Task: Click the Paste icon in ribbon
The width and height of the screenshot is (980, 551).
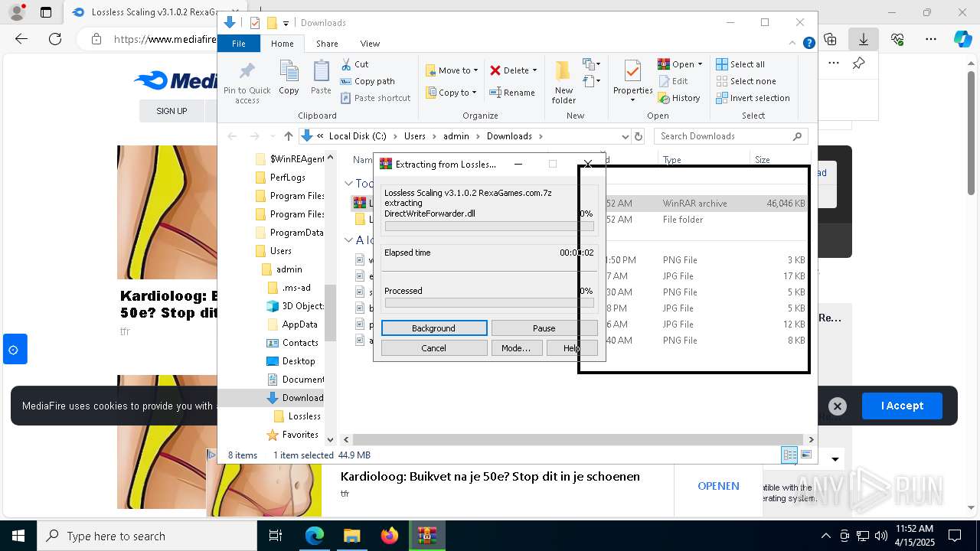Action: click(x=321, y=78)
